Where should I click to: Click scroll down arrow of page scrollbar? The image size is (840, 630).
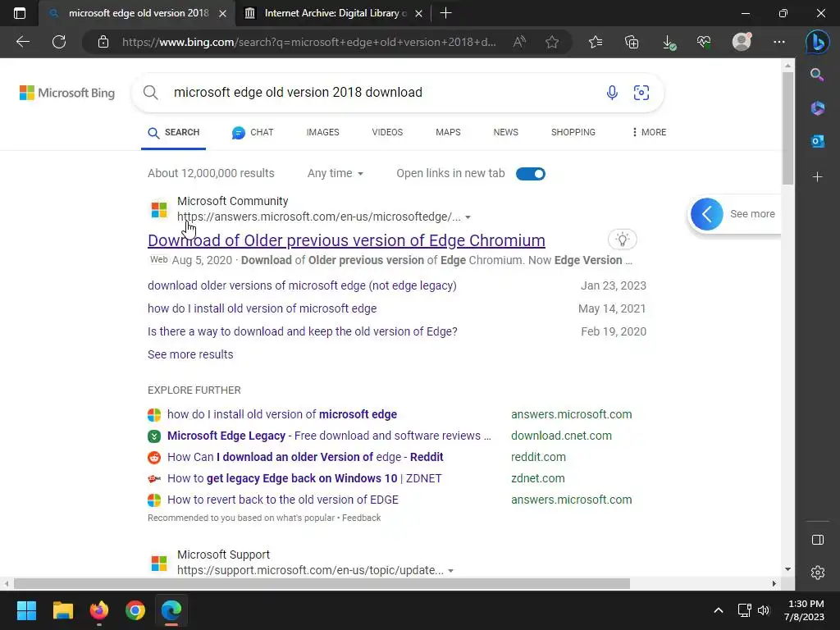[x=787, y=569]
